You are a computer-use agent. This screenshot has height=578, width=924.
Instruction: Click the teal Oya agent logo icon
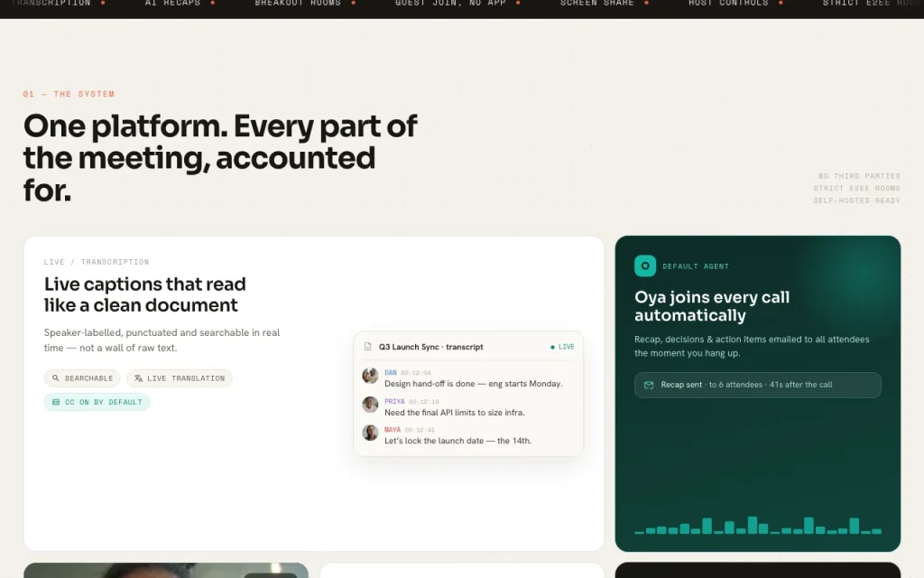(644, 266)
